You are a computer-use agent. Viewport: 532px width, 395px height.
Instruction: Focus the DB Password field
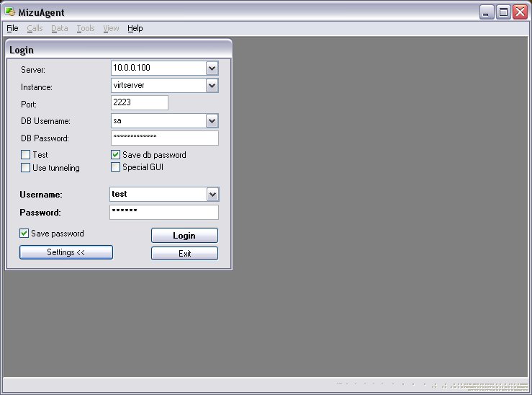point(165,138)
